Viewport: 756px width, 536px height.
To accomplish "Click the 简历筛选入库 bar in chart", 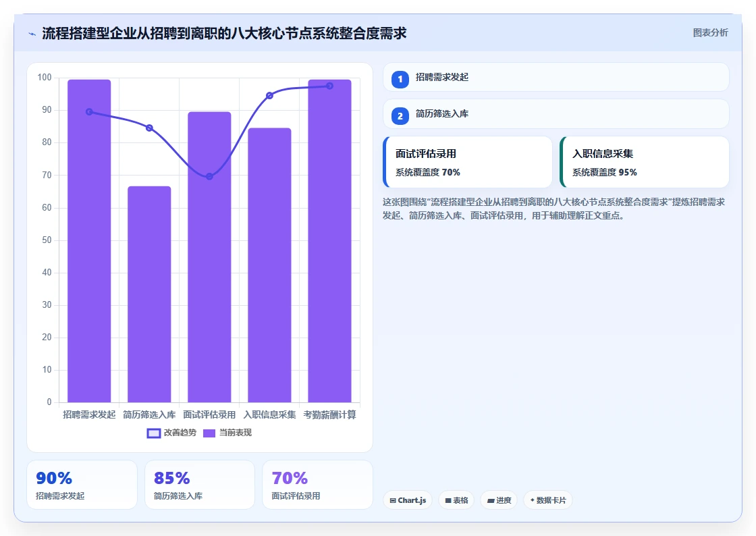I will (149, 294).
